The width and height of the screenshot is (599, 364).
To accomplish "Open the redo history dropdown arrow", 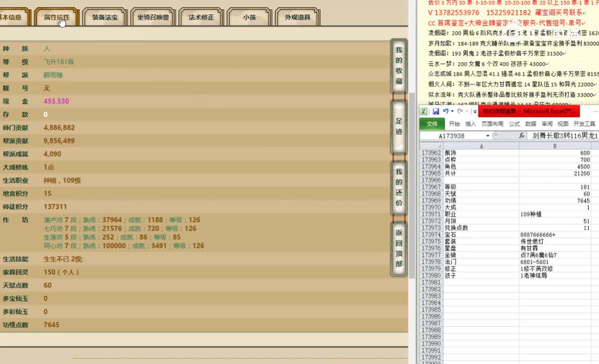I will tap(467, 111).
